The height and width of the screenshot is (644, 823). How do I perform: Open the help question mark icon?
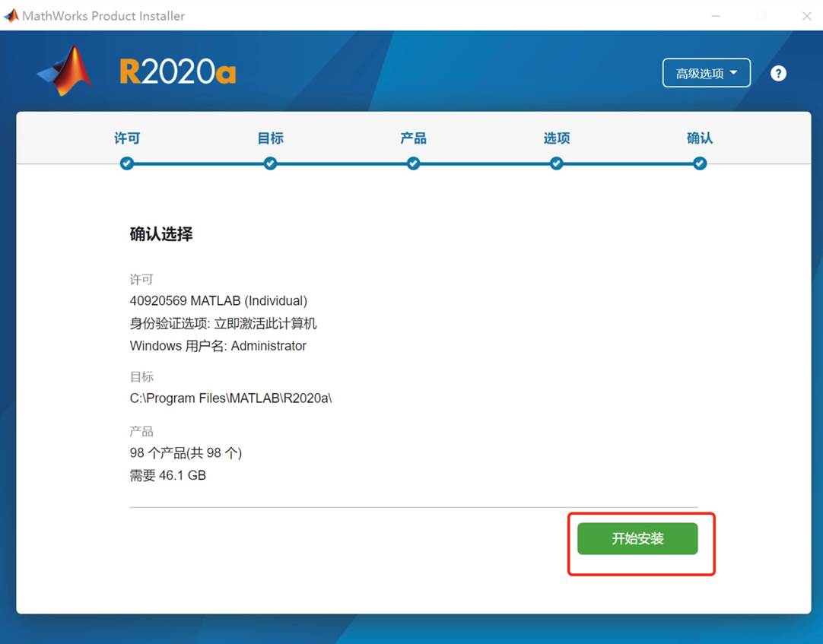tap(778, 74)
